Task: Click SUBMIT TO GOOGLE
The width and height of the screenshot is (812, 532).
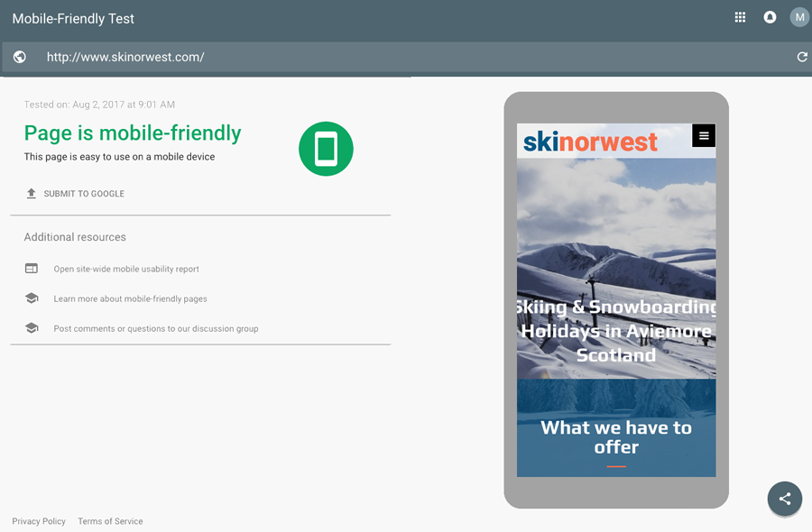Action: 84,194
